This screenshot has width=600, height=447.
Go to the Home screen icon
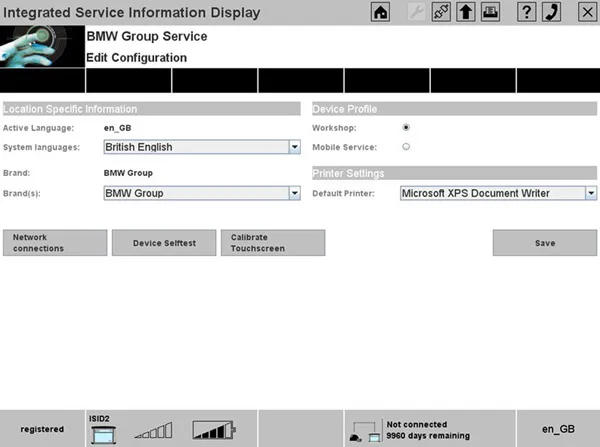click(x=380, y=12)
